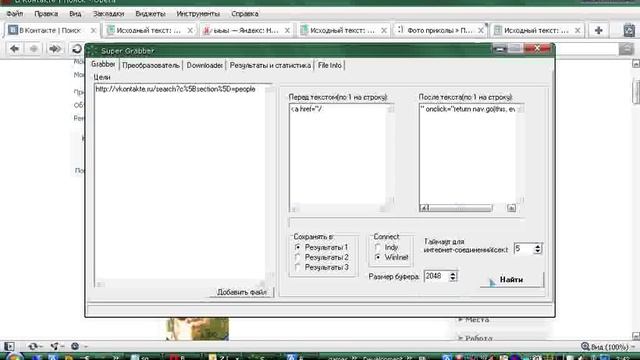
Task: Click the Opera Fast Forward arrow
Action: point(55,49)
